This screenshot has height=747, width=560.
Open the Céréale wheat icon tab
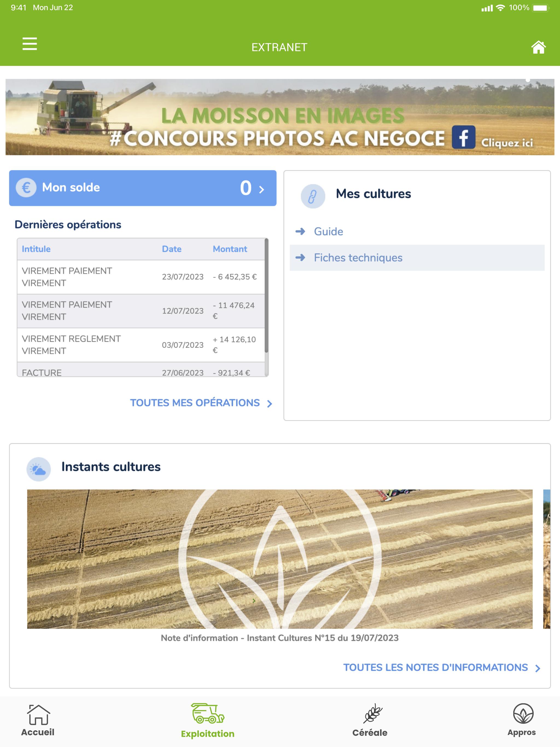pos(372,713)
